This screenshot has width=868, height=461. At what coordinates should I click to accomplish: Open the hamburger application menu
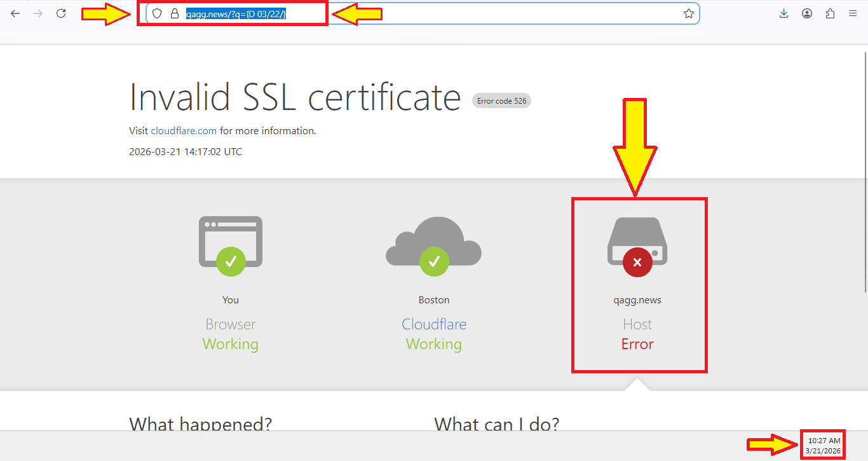853,13
